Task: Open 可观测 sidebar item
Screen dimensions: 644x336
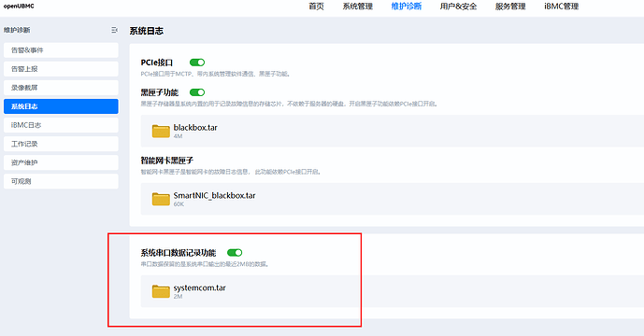Action: click(x=61, y=181)
